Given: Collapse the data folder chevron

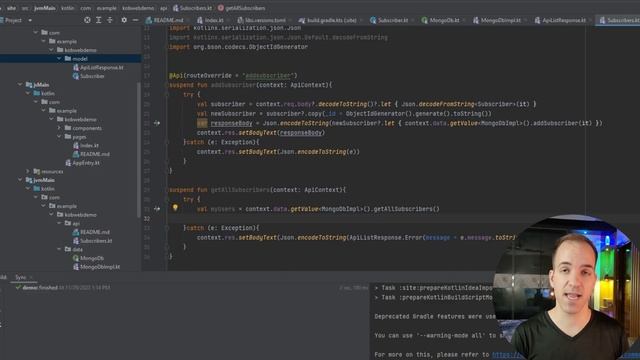Looking at the screenshot, I should click(x=59, y=249).
